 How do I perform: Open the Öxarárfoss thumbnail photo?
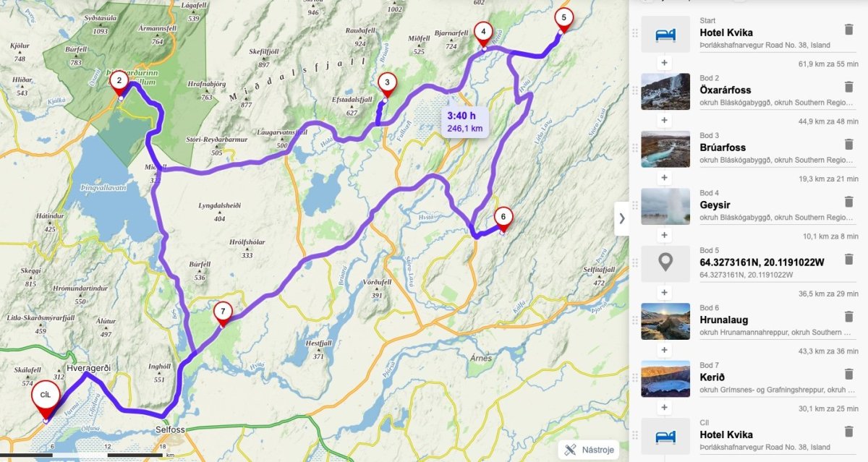coord(665,91)
